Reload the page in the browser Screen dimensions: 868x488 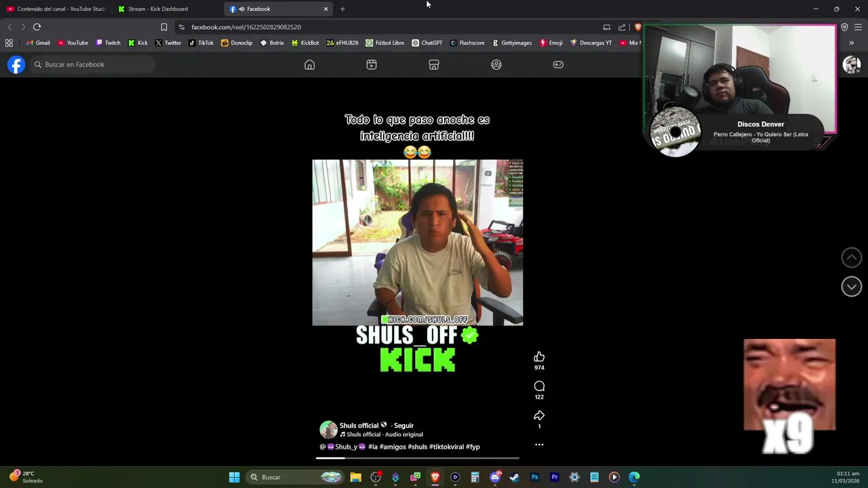[x=37, y=27]
